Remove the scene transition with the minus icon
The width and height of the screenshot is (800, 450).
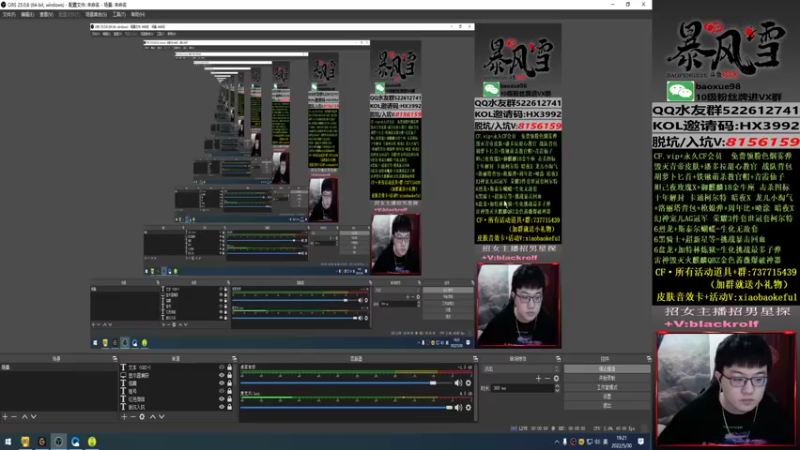coord(547,379)
